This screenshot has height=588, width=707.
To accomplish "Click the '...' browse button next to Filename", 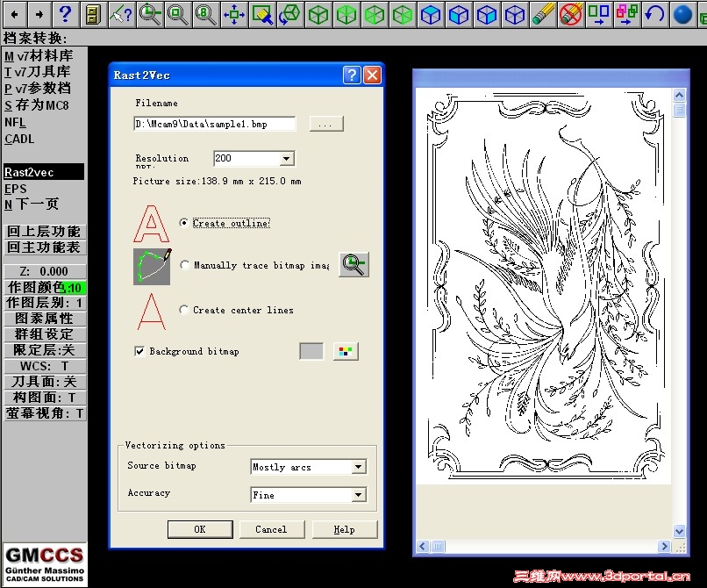I will (x=326, y=124).
